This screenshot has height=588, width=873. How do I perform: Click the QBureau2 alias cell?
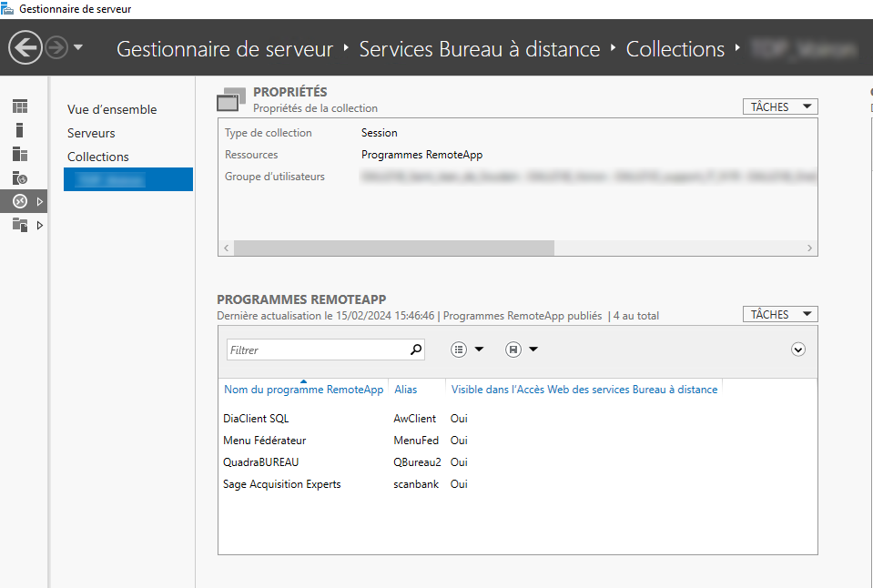[x=417, y=462]
